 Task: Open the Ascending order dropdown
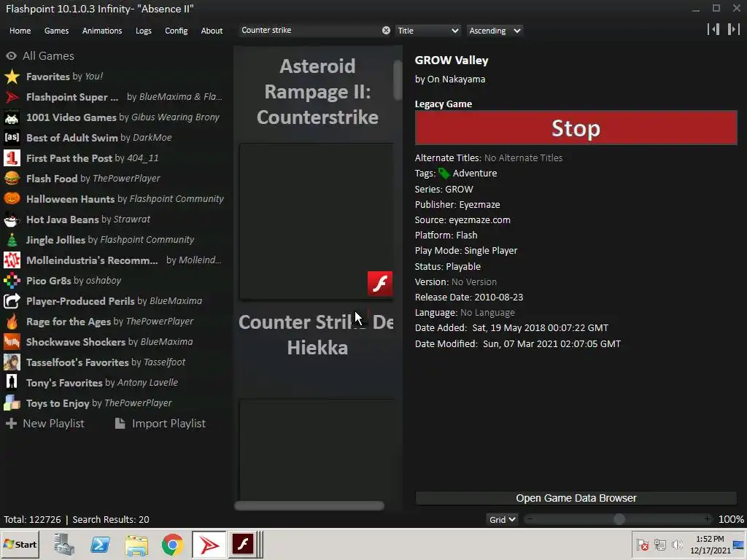point(495,31)
